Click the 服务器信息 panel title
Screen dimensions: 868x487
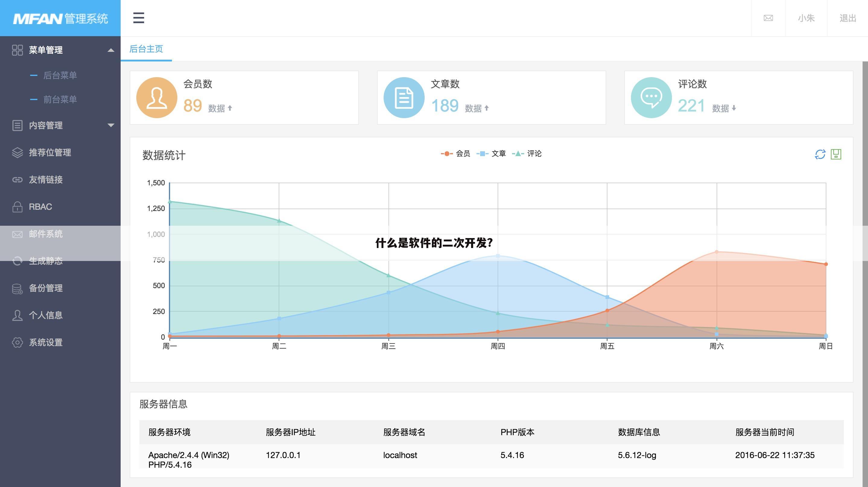pos(163,404)
